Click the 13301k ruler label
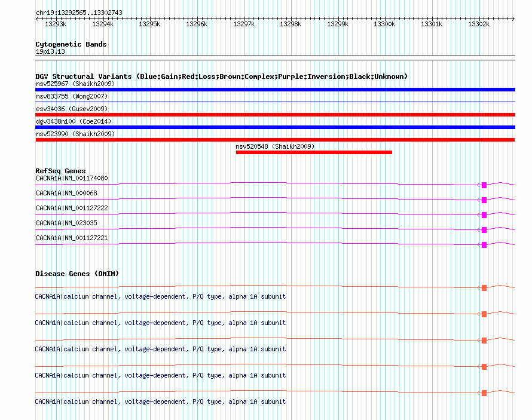532x420 pixels. [432, 24]
